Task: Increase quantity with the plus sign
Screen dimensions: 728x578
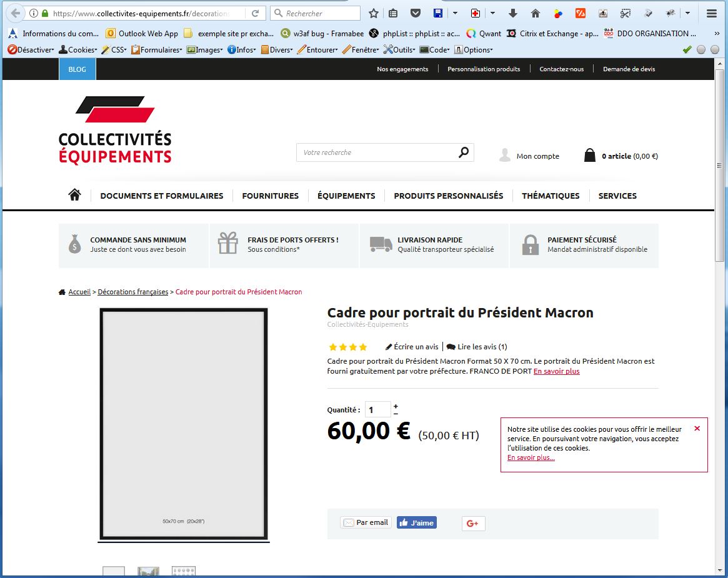Action: tap(396, 406)
